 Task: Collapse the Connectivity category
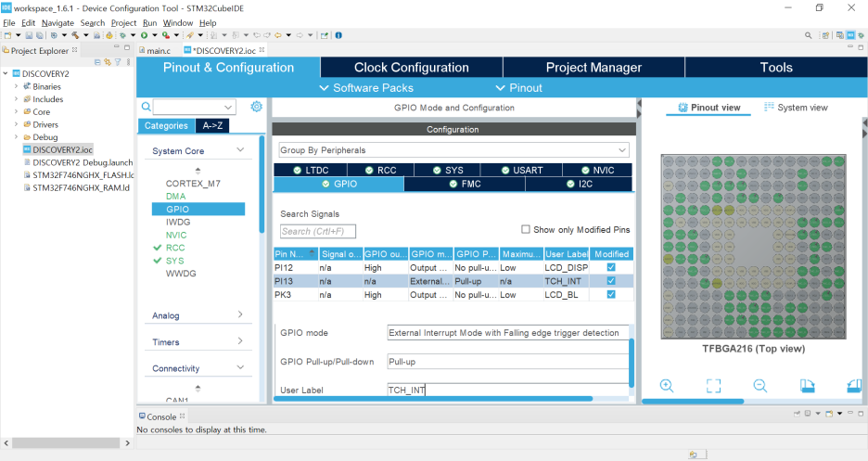(240, 367)
